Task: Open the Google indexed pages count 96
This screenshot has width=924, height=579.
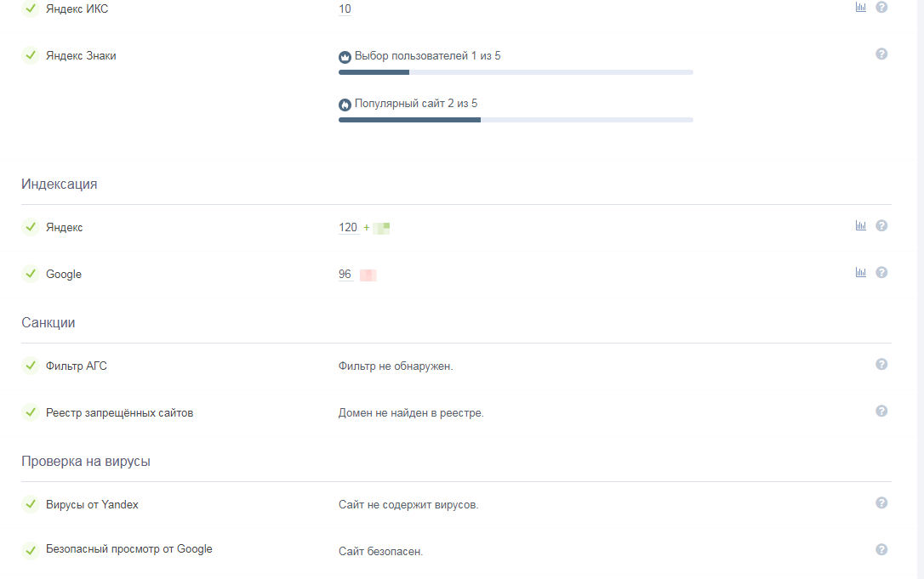Action: click(345, 275)
